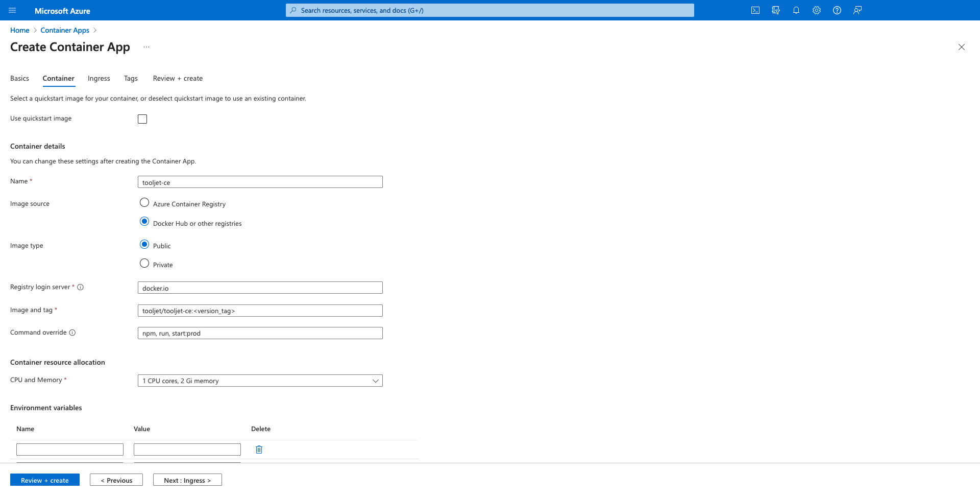Click the Next : Ingress button
980x496 pixels.
187,480
